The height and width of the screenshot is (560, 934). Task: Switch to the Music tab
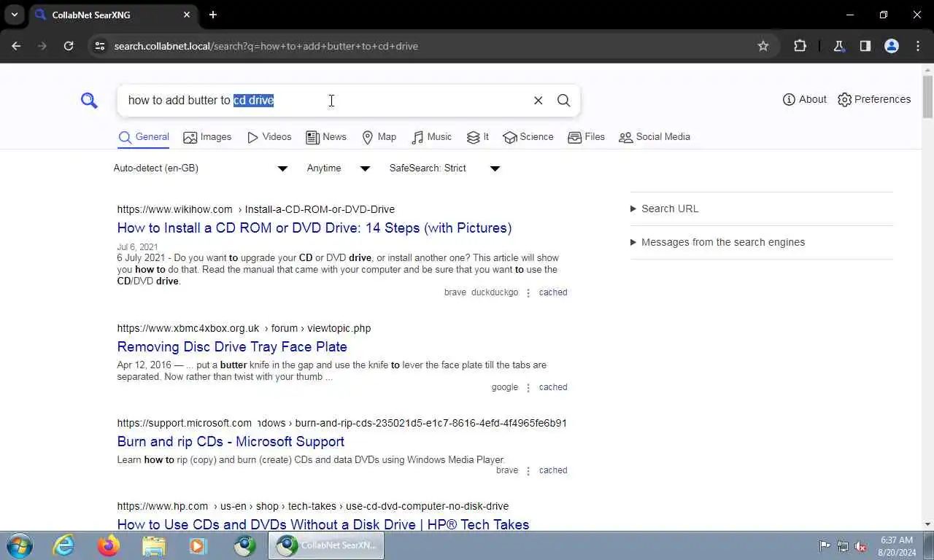tap(431, 137)
